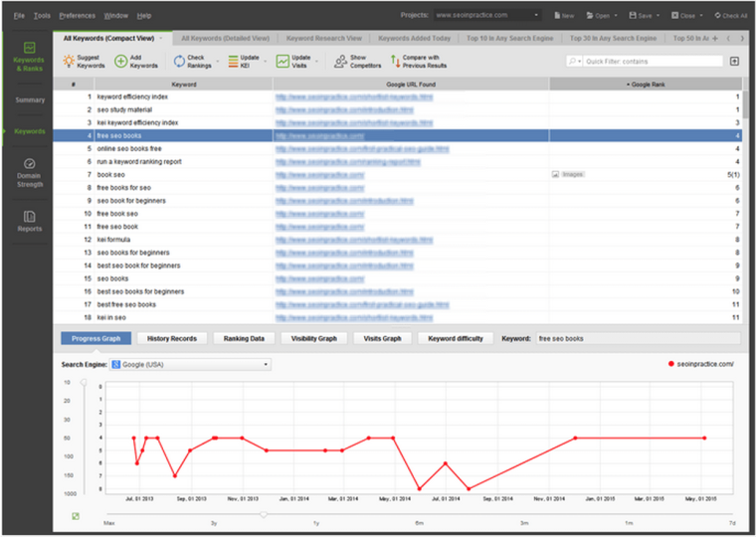Open the Domain Strength sidebar panel
756x537 pixels.
point(30,171)
